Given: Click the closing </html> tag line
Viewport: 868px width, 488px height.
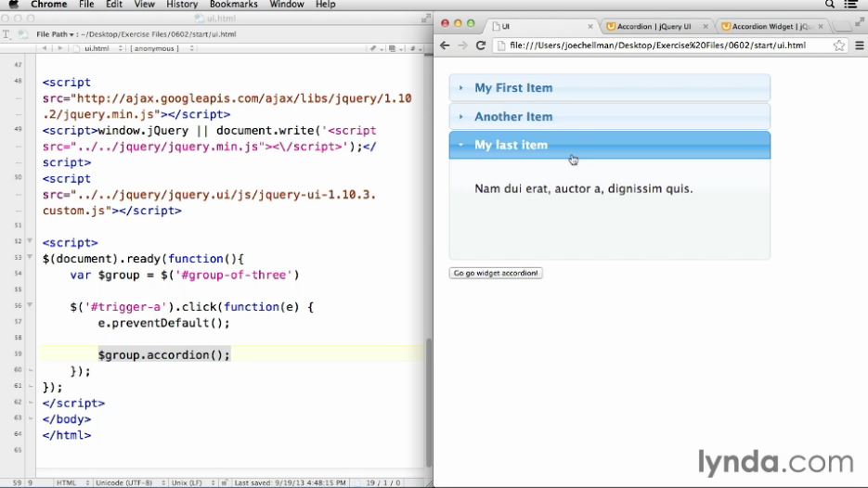Looking at the screenshot, I should pyautogui.click(x=67, y=435).
